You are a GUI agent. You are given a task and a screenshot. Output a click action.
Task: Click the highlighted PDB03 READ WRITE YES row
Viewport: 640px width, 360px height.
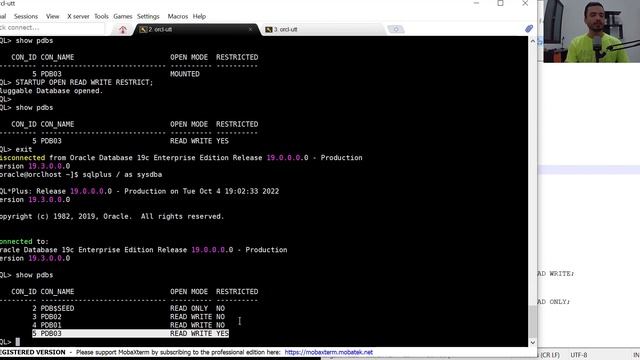click(x=131, y=333)
